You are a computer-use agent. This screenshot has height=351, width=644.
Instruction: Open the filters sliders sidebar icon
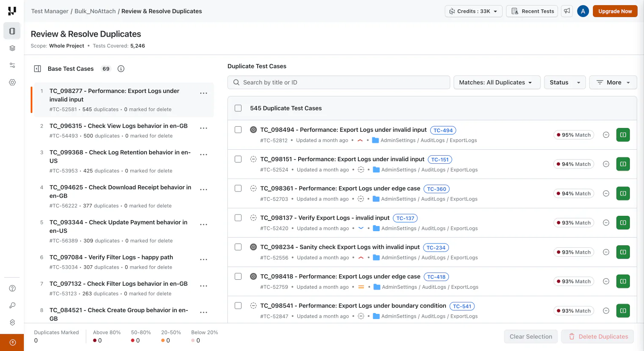12,65
